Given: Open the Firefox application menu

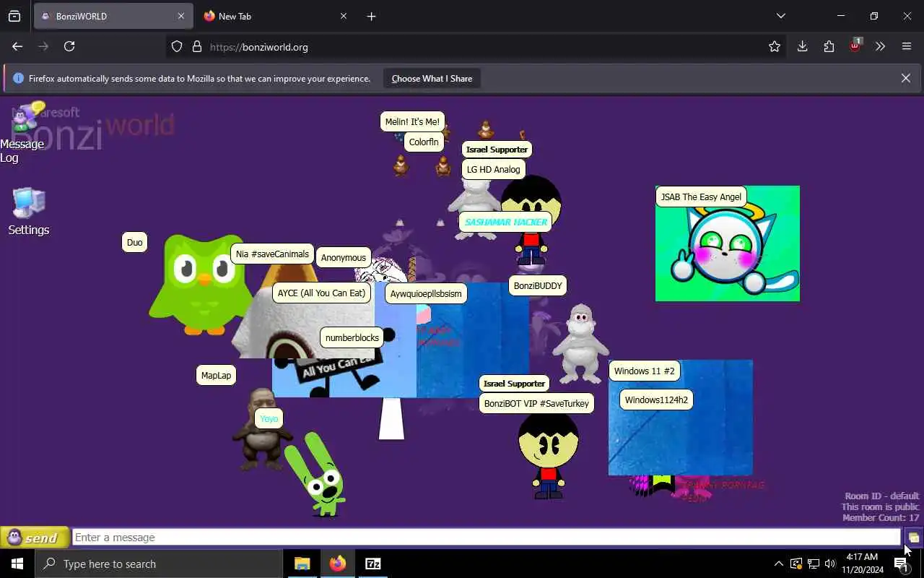Looking at the screenshot, I should [907, 46].
